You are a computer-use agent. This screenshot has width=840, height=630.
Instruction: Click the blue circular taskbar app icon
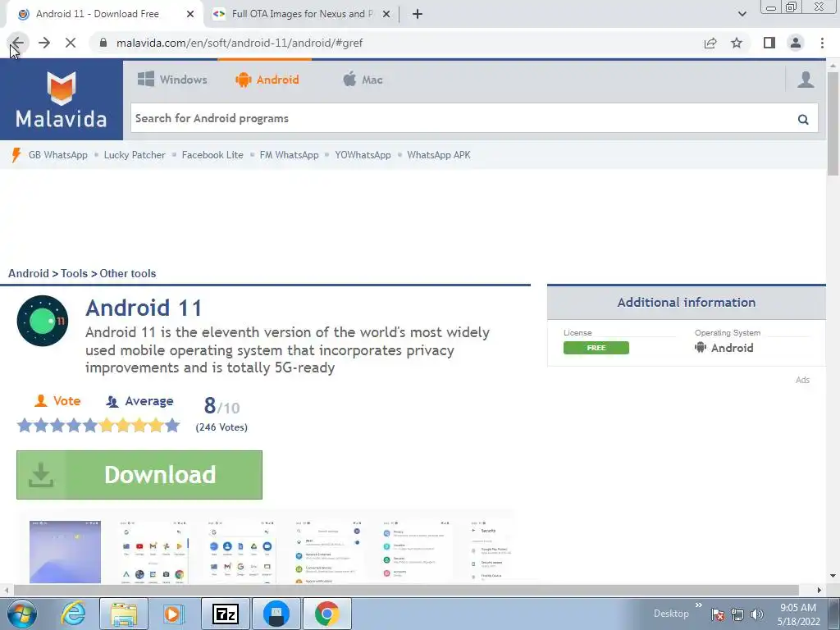(276, 614)
